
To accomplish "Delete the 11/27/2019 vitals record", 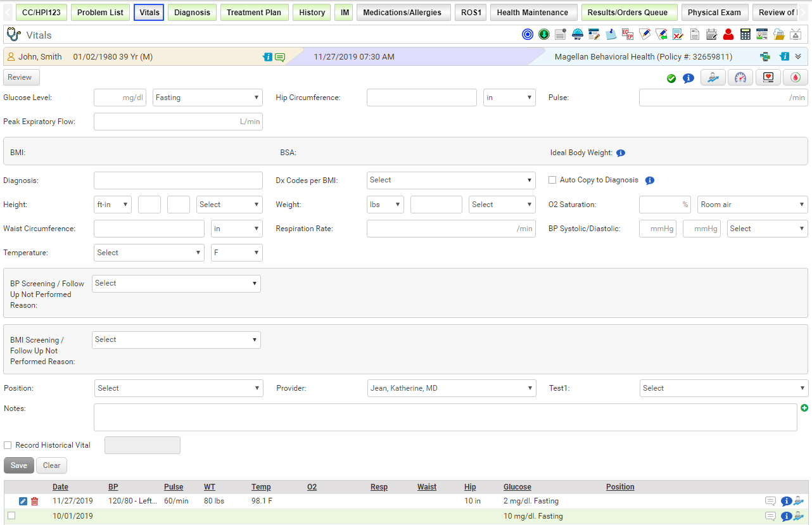I will pyautogui.click(x=34, y=501).
